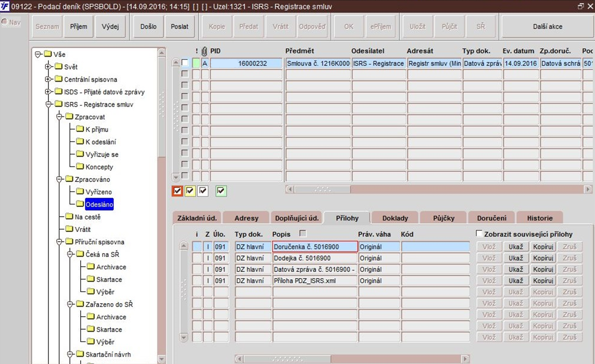
Task: Select the Nav radio button
Action: 5,22
